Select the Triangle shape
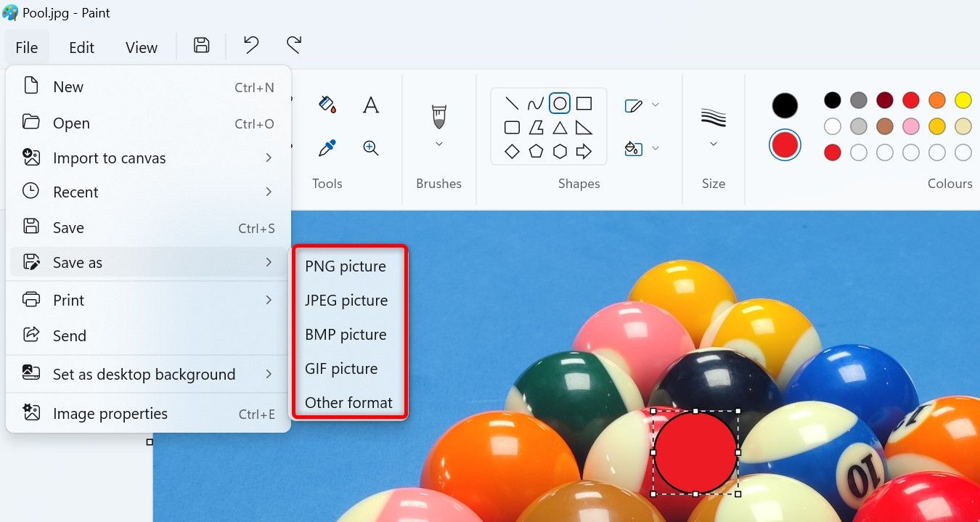980x522 pixels. pos(560,128)
